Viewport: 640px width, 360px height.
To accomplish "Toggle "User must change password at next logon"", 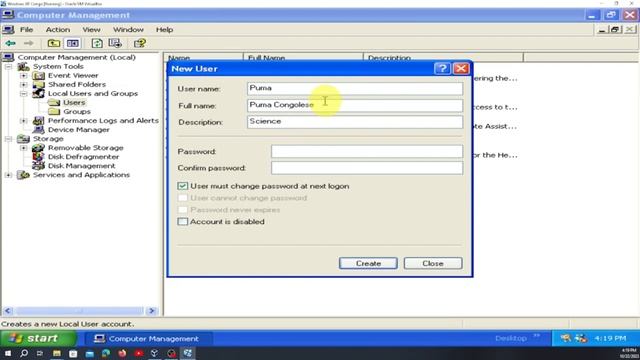I will [182, 186].
